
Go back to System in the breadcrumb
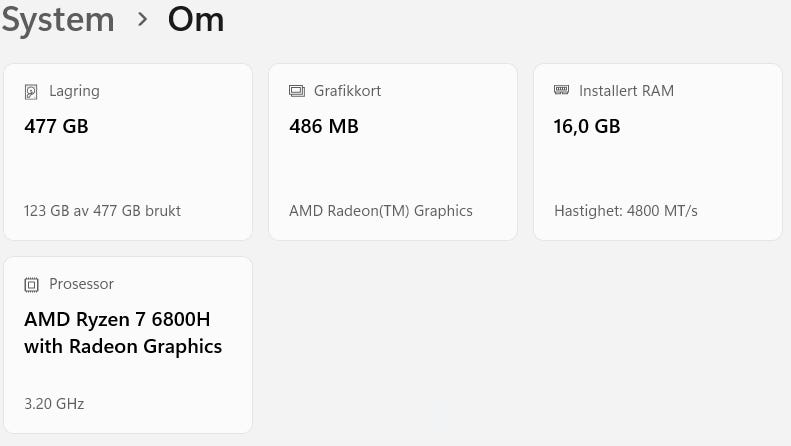tap(57, 18)
